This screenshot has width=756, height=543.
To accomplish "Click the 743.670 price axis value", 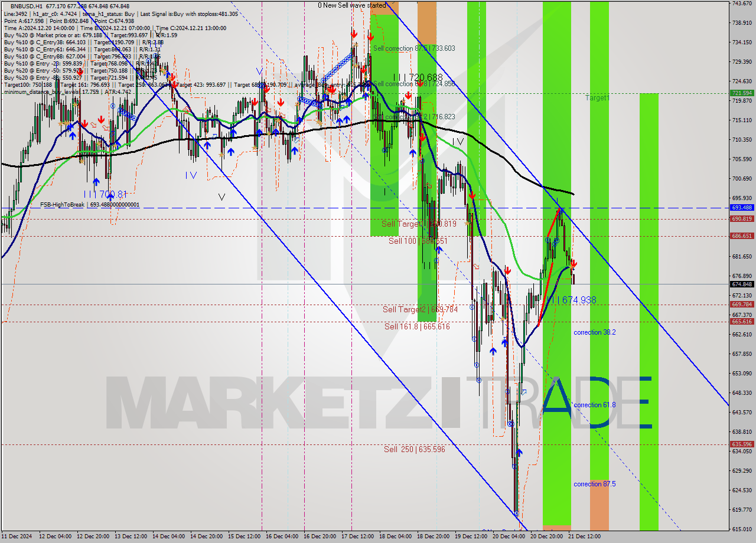I will point(742,4).
